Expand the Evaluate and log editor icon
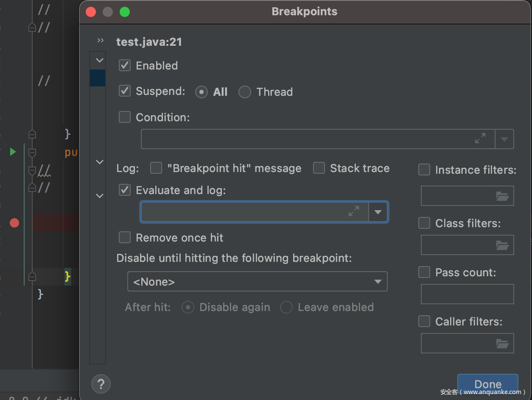The width and height of the screenshot is (532, 400). coord(354,211)
